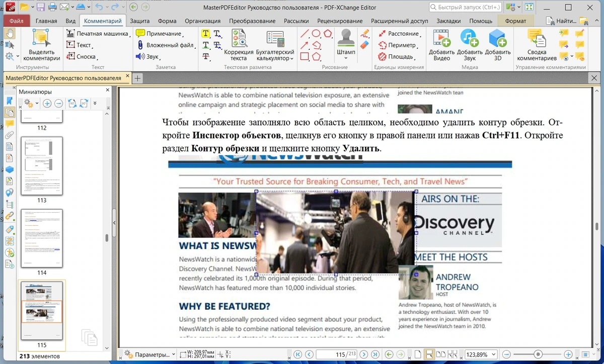
Task: Go to the first page
Action: tap(297, 354)
